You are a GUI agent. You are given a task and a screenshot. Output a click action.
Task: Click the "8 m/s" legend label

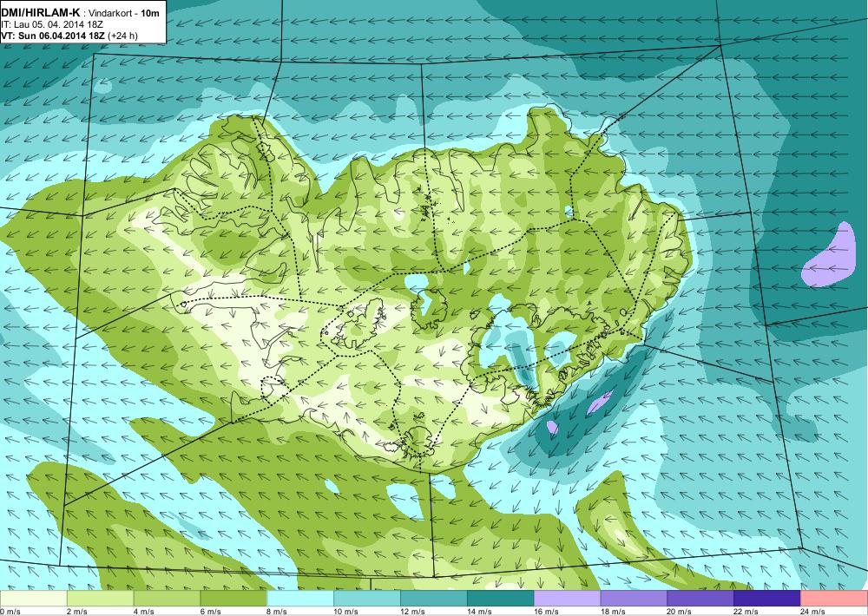tap(278, 612)
